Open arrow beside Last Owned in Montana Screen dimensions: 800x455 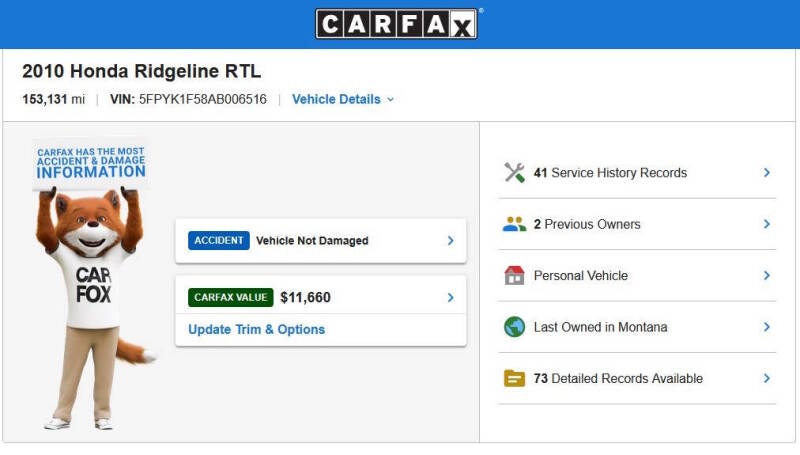click(x=766, y=327)
